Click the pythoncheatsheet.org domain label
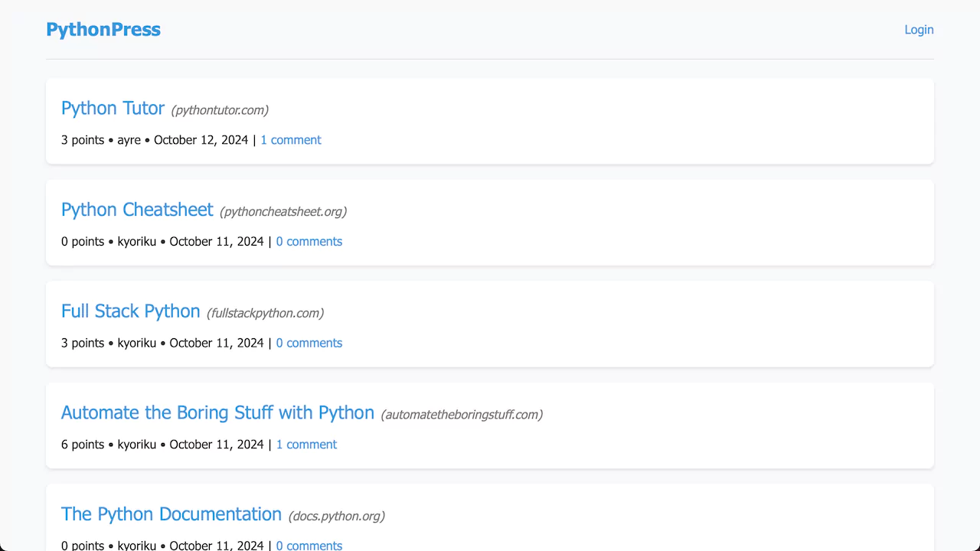The height and width of the screenshot is (551, 980). (x=283, y=211)
